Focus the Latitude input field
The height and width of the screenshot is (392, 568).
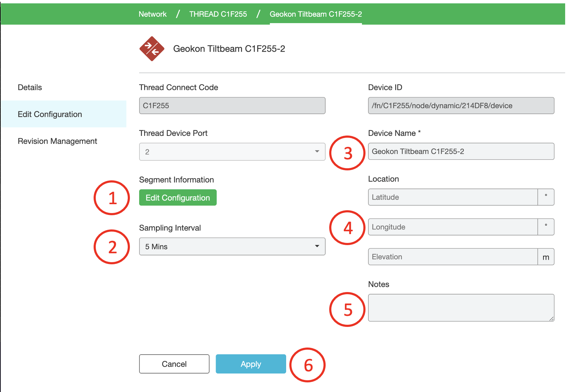click(x=453, y=197)
